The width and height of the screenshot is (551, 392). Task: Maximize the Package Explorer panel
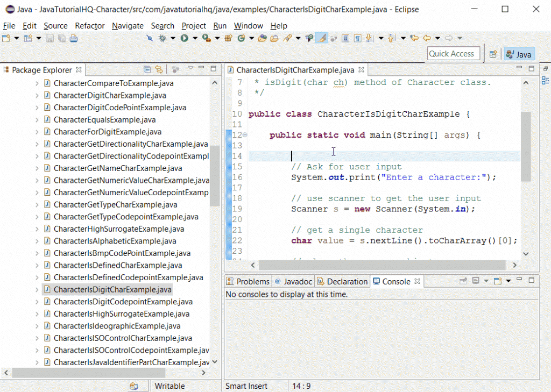(213, 68)
